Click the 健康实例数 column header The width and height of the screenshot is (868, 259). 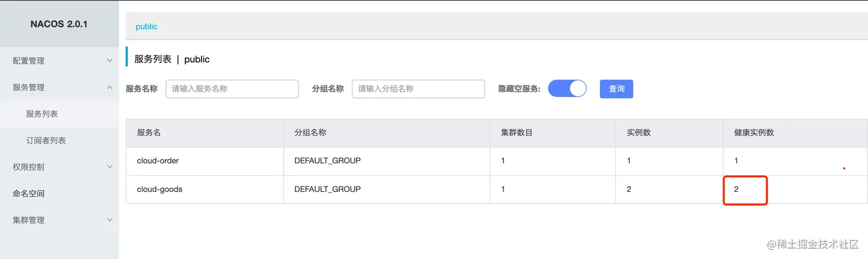pyautogui.click(x=754, y=132)
